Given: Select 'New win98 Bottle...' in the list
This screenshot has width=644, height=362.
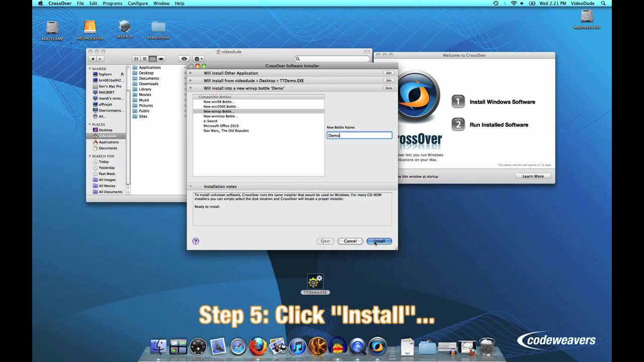Looking at the screenshot, I should (259, 102).
